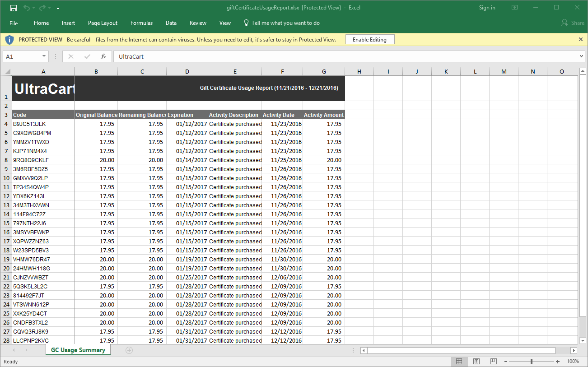Switch to the Home tab

[x=41, y=23]
